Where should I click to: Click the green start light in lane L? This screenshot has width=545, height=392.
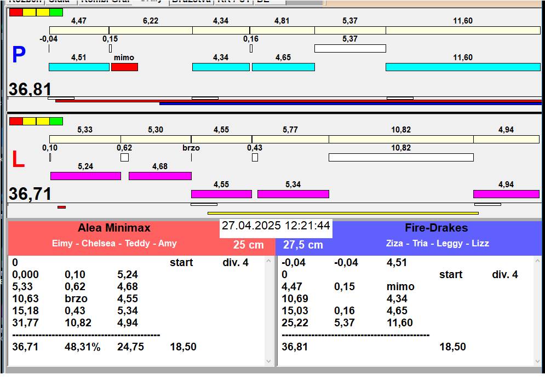coord(56,121)
